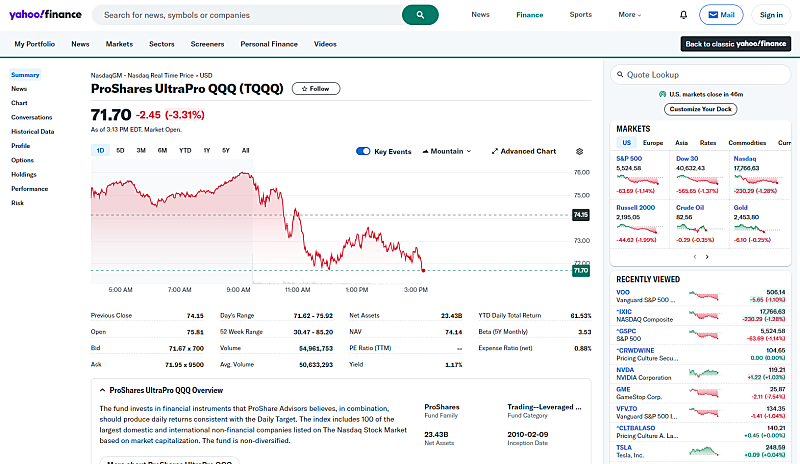Viewport: 800px width, 464px height.
Task: Open Advanced Chart expand view
Action: [523, 151]
